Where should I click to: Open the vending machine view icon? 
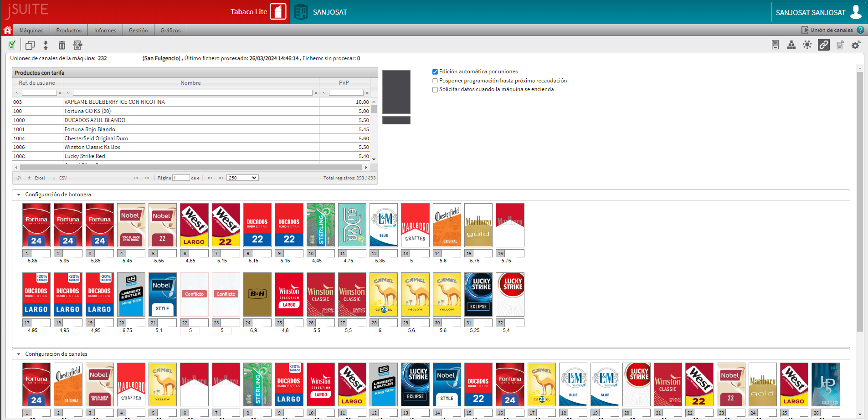[775, 45]
